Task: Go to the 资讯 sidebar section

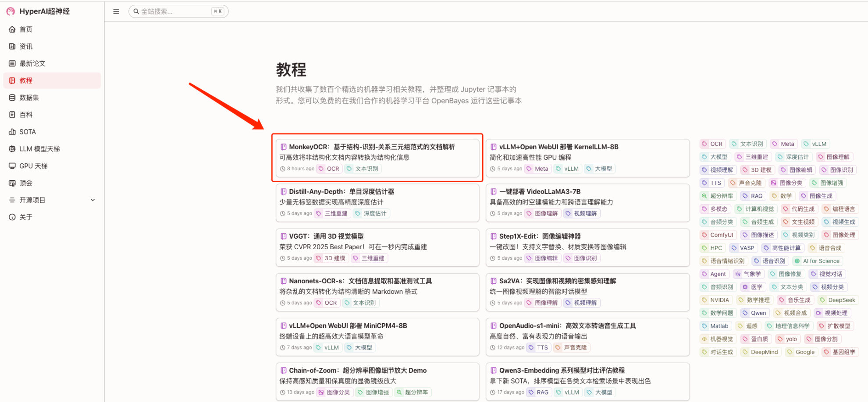Action: [x=26, y=46]
